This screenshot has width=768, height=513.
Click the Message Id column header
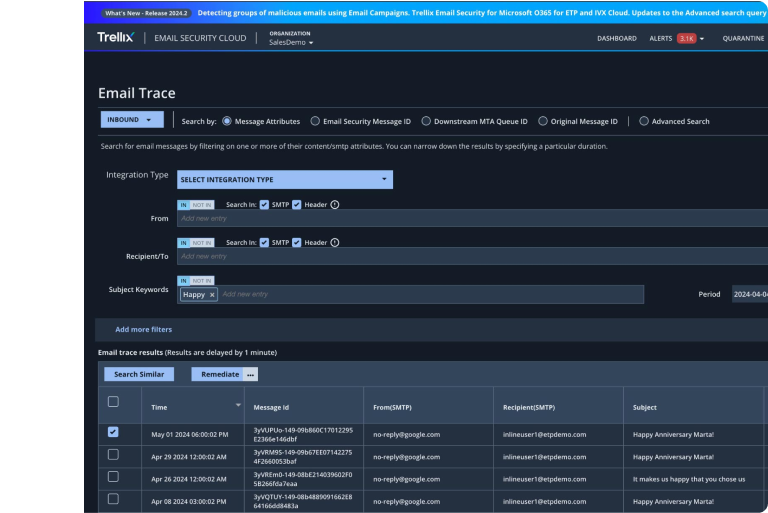pos(271,407)
